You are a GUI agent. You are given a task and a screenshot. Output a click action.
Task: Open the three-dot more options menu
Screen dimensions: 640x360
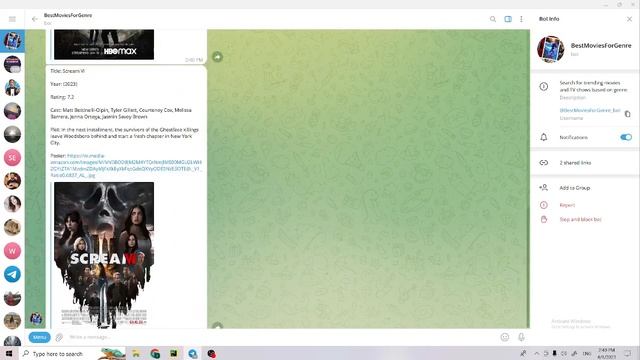pos(521,19)
